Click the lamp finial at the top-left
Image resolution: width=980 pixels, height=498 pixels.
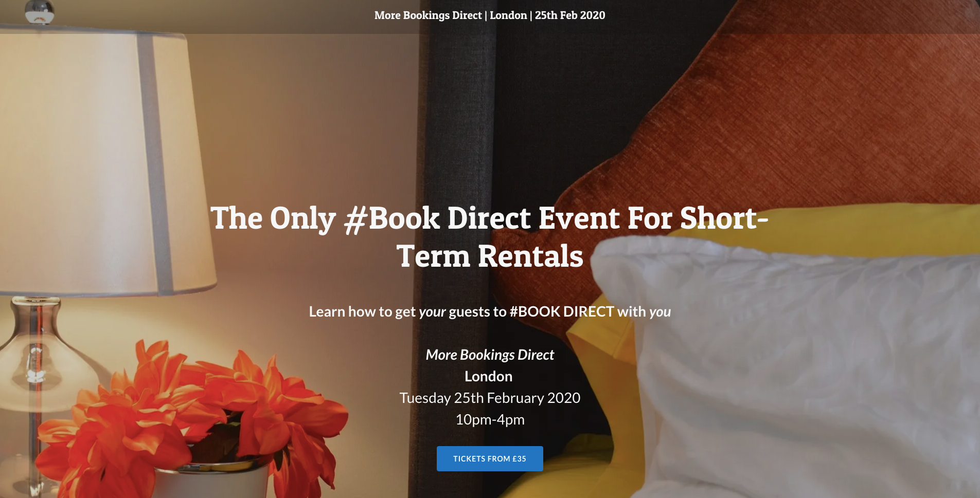(x=40, y=12)
